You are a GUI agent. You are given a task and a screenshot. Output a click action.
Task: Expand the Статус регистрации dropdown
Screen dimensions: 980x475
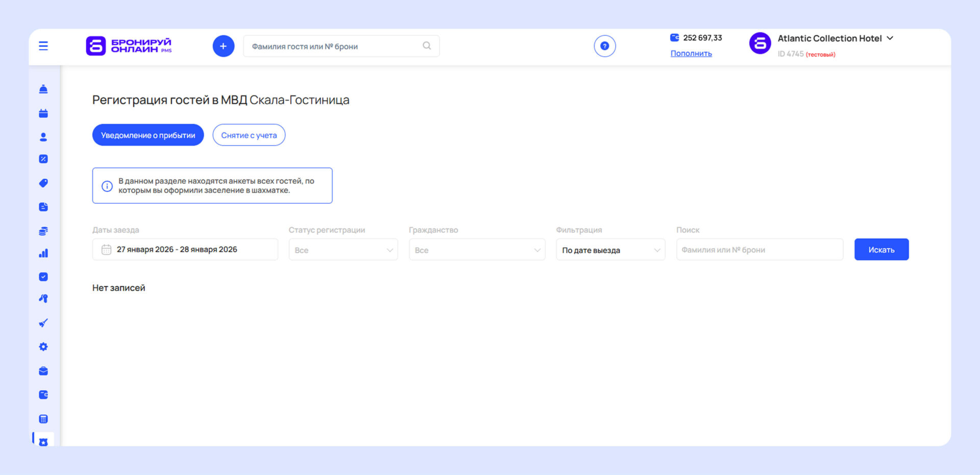click(343, 250)
